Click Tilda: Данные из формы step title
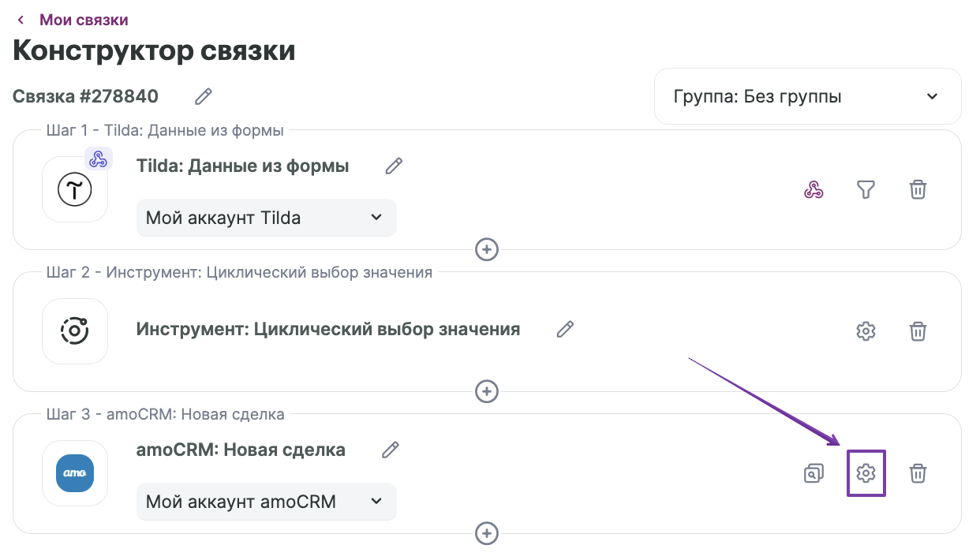980x560 pixels. 243,166
